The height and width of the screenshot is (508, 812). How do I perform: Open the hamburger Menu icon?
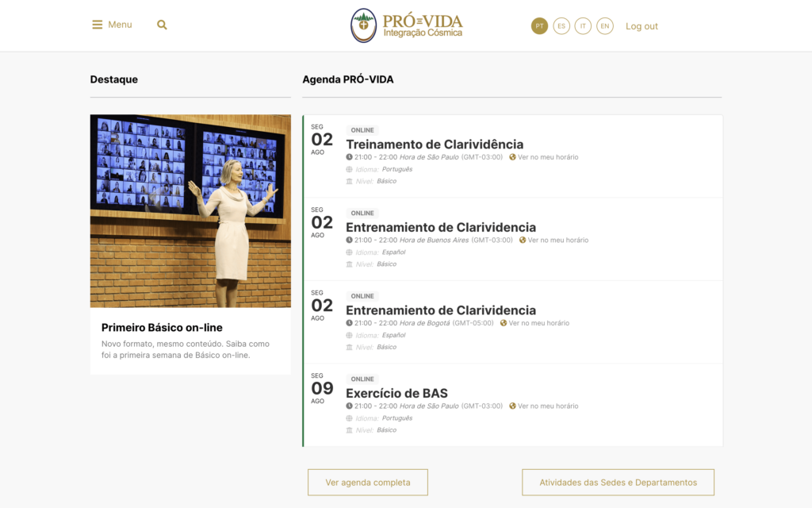click(x=98, y=25)
